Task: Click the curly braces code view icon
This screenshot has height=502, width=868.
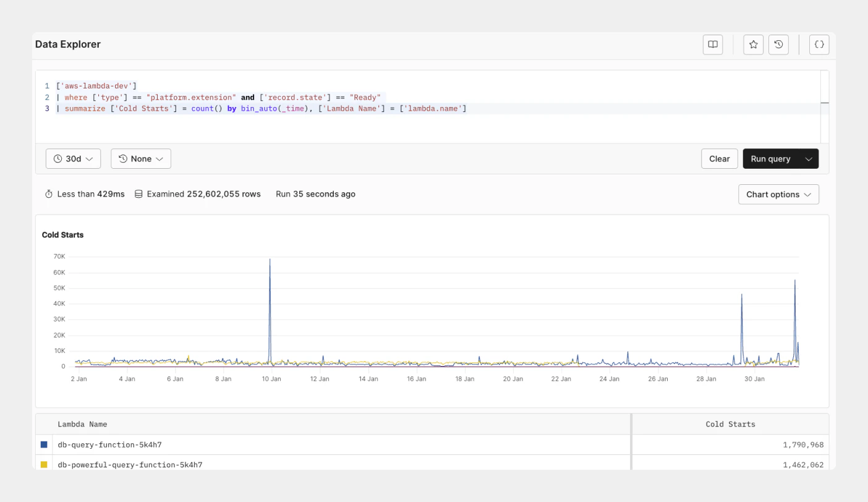Action: (819, 45)
